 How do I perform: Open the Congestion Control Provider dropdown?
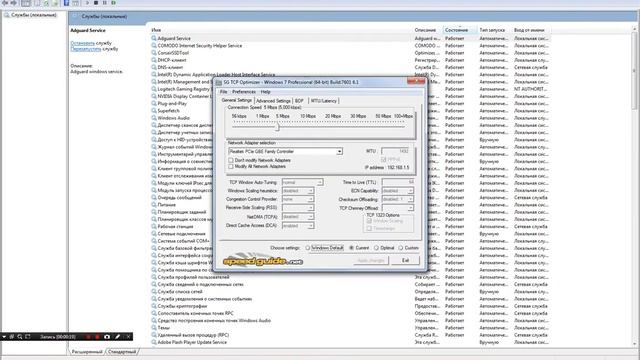311,199
